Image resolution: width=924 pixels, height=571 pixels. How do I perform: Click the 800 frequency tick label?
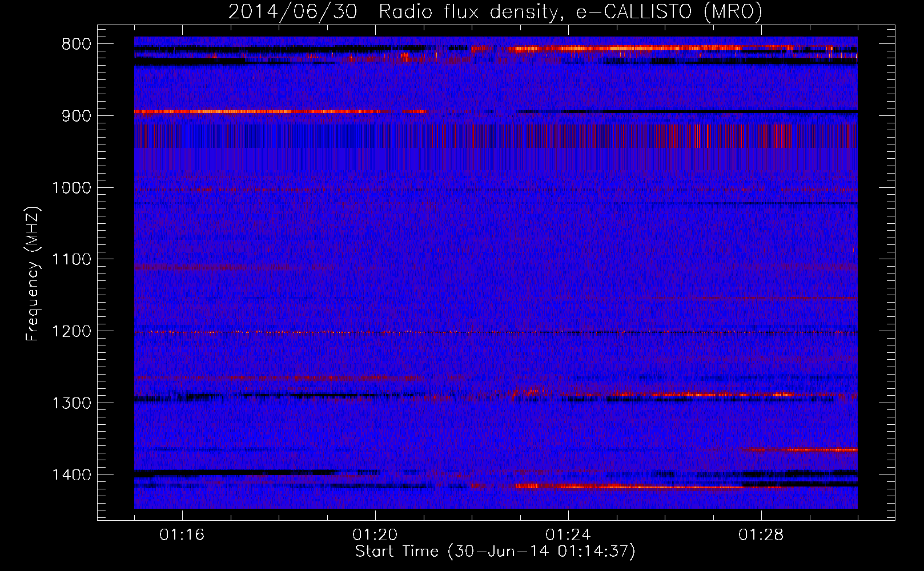tap(76, 45)
